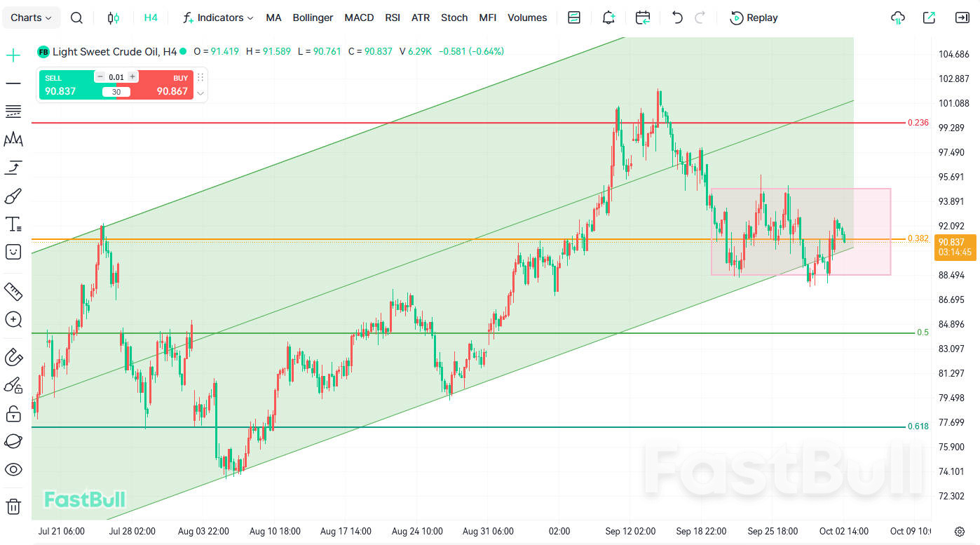Add the MA indicator

(x=273, y=18)
